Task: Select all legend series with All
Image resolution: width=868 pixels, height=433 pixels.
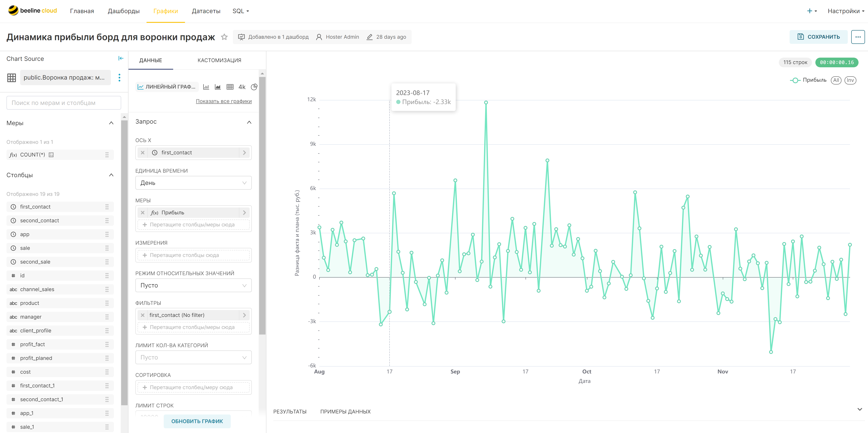Action: 836,80
